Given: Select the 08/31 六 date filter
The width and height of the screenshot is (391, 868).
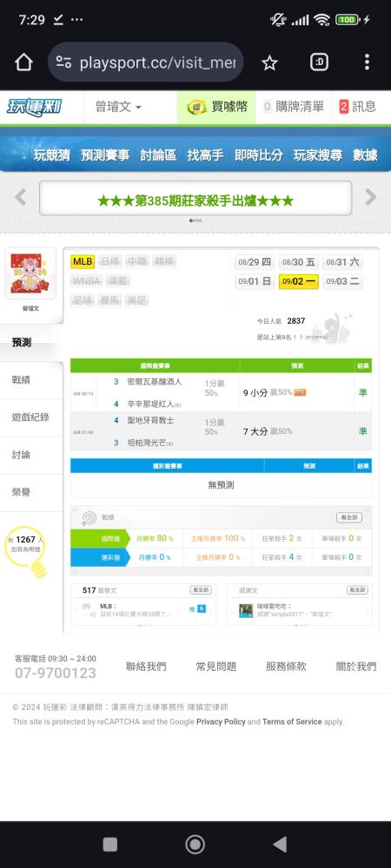Looking at the screenshot, I should pos(343,262).
